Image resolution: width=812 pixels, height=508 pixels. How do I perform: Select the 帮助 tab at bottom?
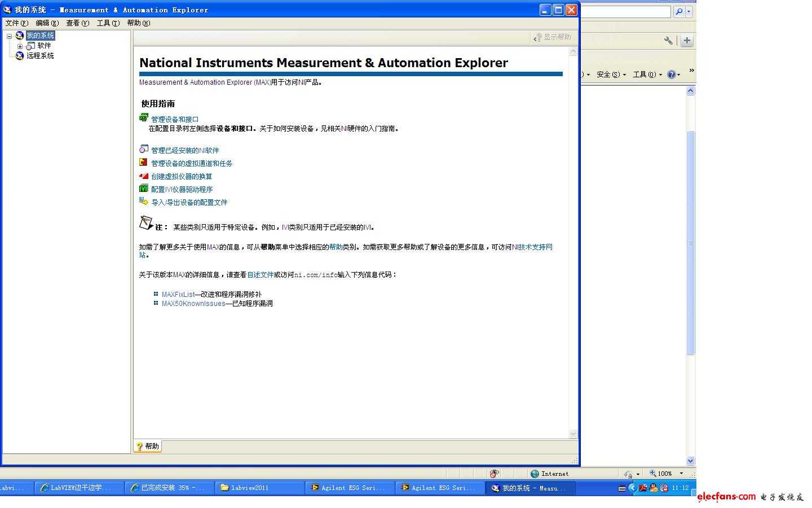pos(148,446)
